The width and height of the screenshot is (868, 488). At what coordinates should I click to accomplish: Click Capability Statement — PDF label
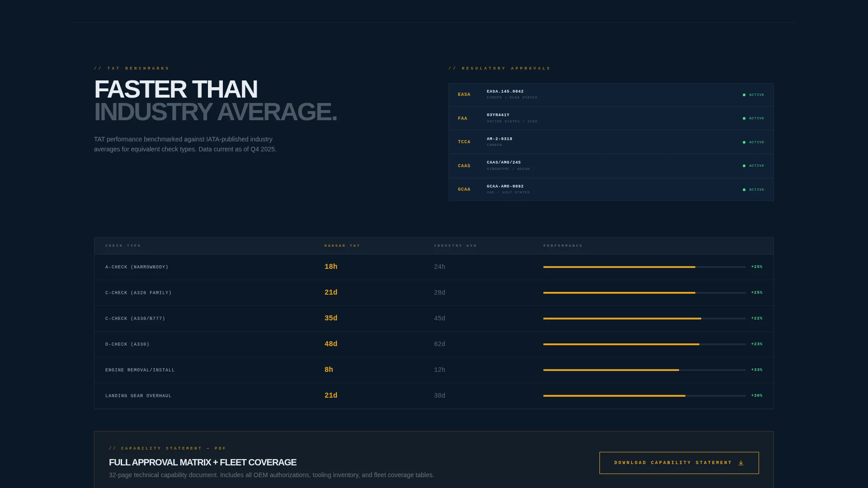pyautogui.click(x=168, y=449)
